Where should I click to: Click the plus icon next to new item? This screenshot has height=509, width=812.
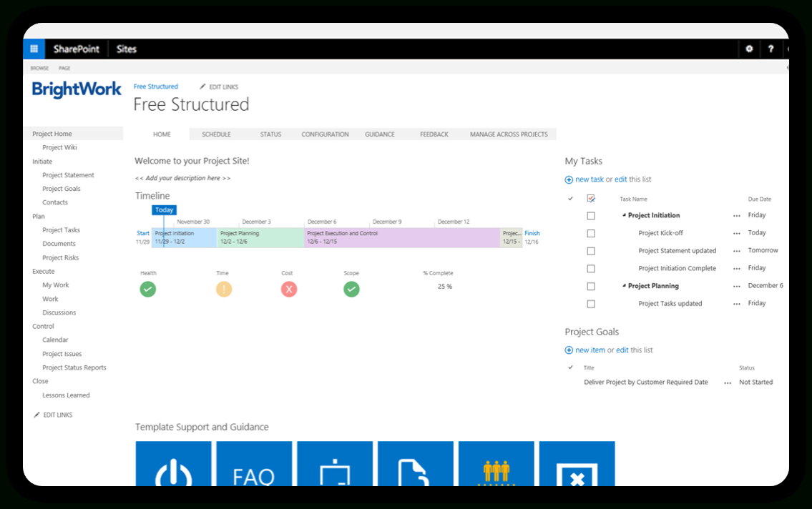click(x=569, y=350)
